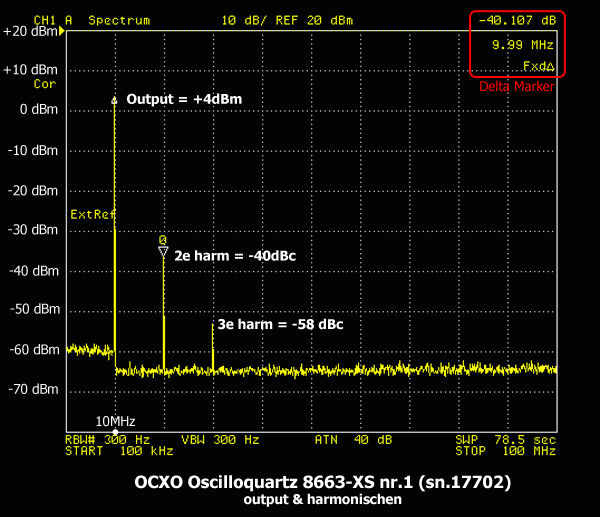Click the 'Cor' correction status indicator
The image size is (600, 517).
click(45, 84)
